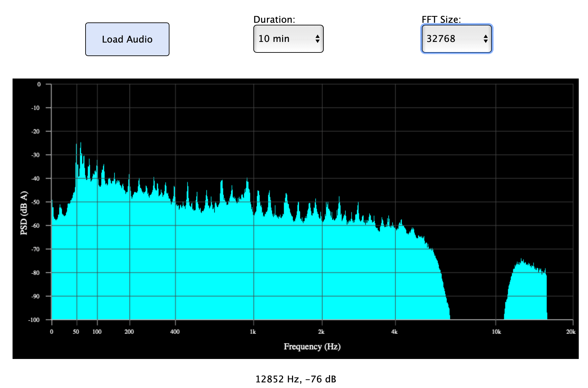The image size is (588, 388).
Task: Open the FFT Size dropdown showing 32768
Action: pos(457,39)
